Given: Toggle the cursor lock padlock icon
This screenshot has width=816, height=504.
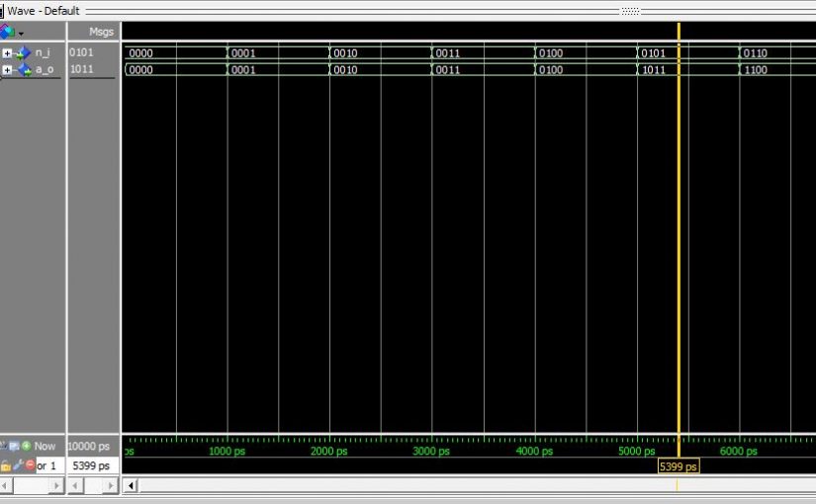Looking at the screenshot, I should tap(6, 465).
